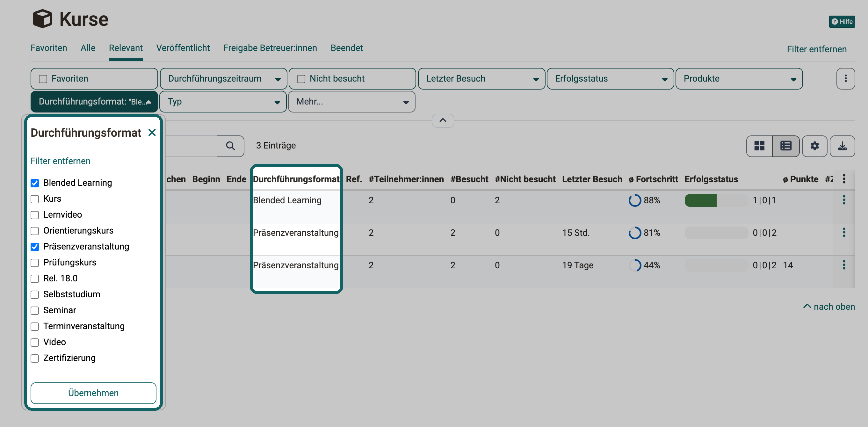Open the Erfolgsstatus filter dropdown
The height and width of the screenshot is (427, 868).
[x=610, y=78]
